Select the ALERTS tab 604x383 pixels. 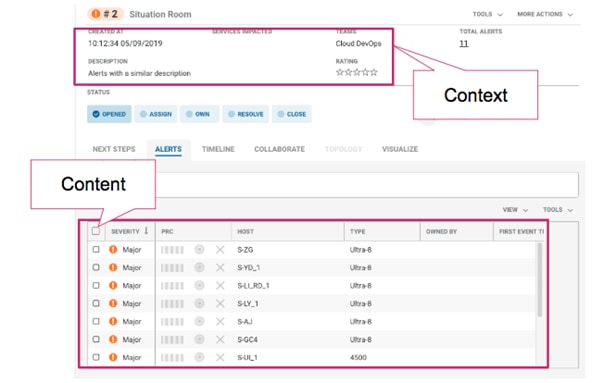point(168,149)
